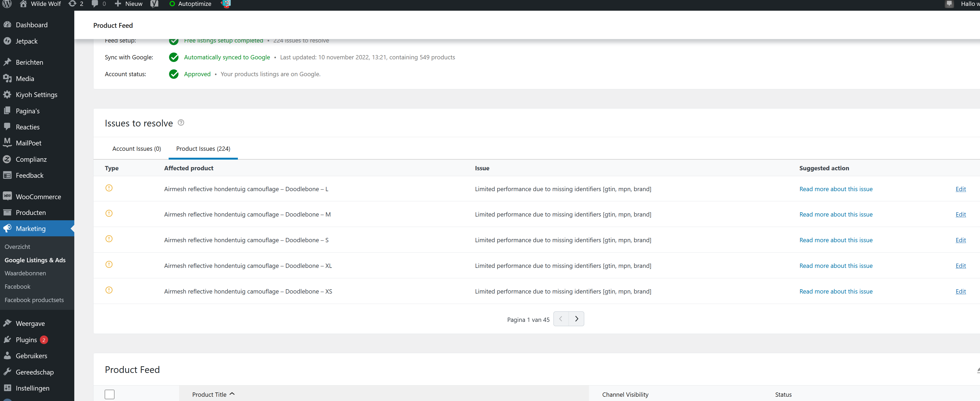Open the Nieuw menu in the admin bar
The height and width of the screenshot is (401, 980).
128,4
